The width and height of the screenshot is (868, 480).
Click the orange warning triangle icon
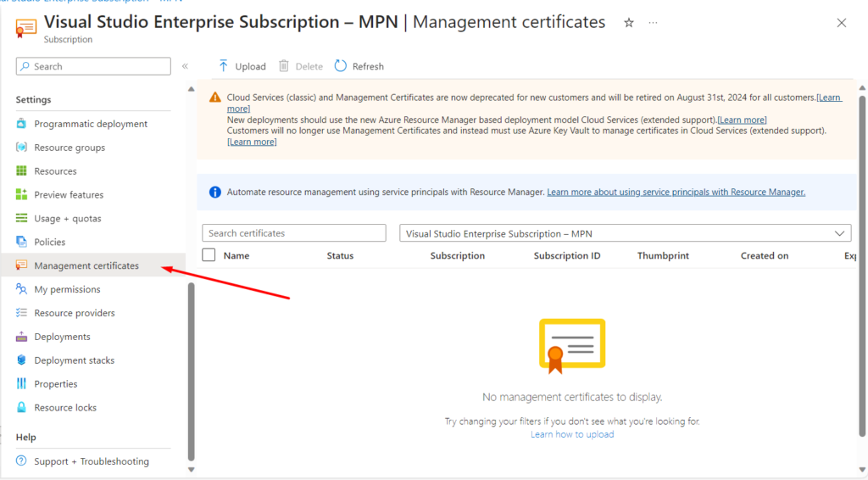click(x=214, y=98)
